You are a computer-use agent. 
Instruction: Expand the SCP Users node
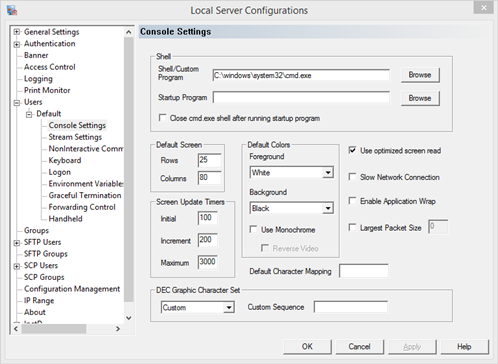point(16,266)
